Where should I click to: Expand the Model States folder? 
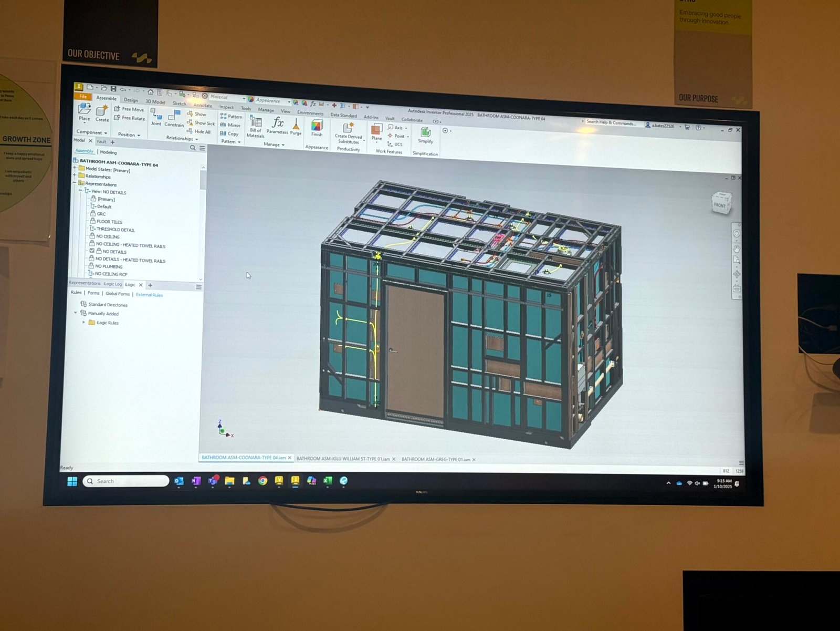(75, 168)
